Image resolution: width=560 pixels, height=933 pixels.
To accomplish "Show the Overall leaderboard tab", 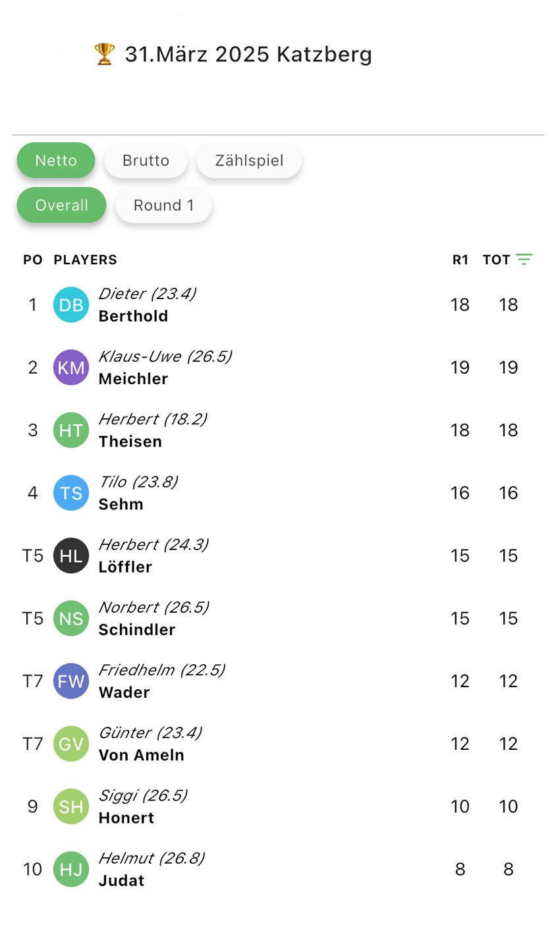I will click(x=61, y=205).
